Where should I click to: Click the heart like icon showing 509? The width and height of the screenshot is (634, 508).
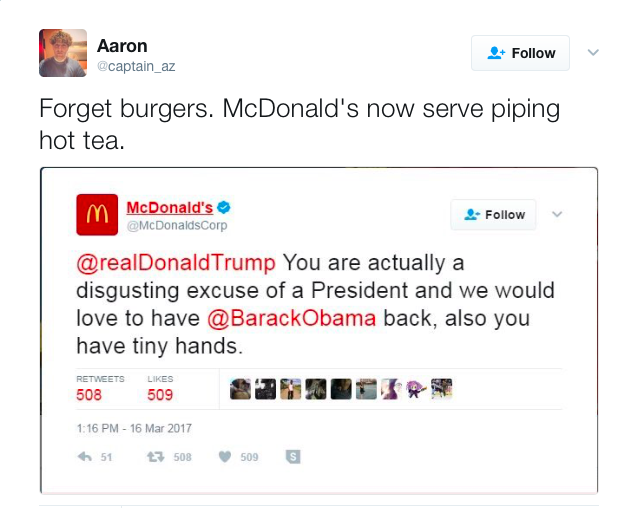tap(225, 457)
